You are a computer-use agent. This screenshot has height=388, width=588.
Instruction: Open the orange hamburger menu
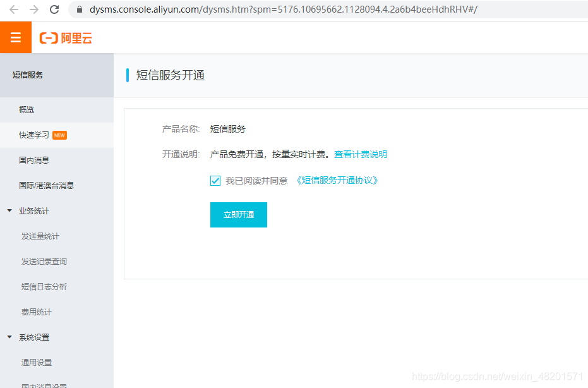16,37
